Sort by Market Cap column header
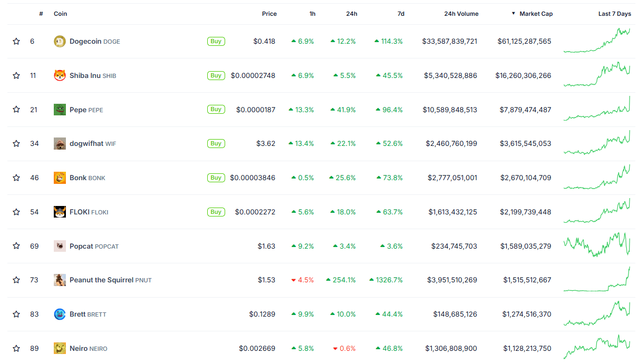The height and width of the screenshot is (364, 638). click(536, 14)
